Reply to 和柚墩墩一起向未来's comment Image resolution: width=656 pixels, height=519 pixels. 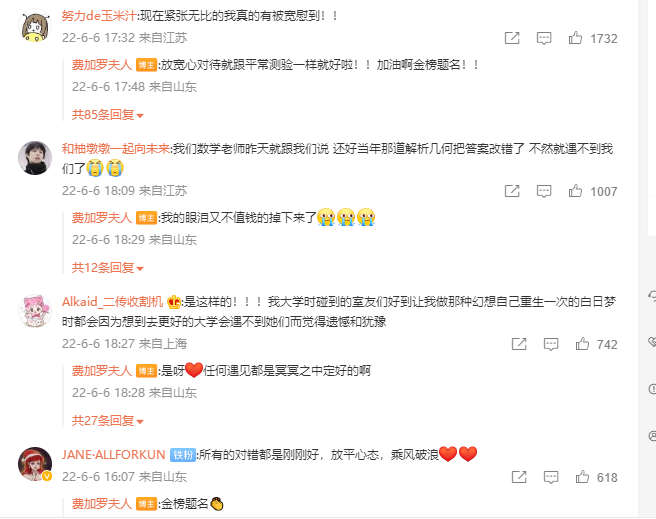coord(544,192)
